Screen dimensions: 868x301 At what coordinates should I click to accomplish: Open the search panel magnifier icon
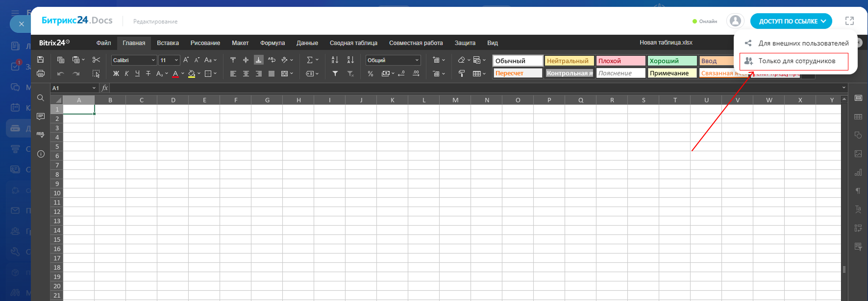click(x=41, y=98)
